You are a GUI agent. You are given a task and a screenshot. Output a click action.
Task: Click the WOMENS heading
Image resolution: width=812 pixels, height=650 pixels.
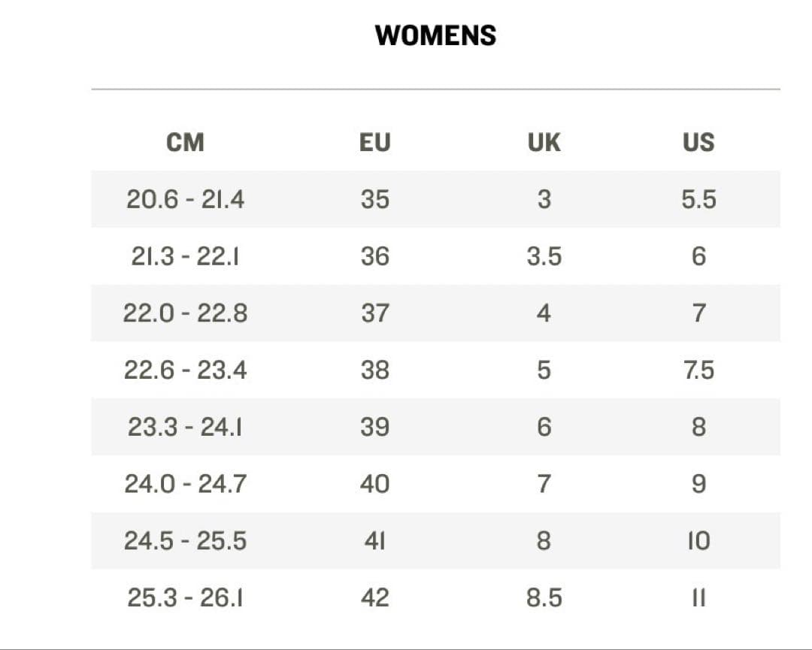435,35
